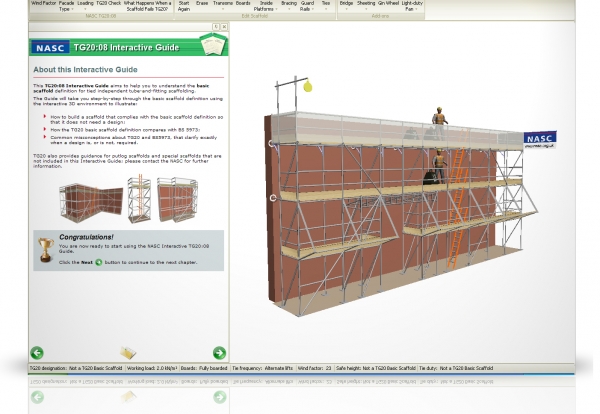The image size is (600, 414).
Task: Click the 'Congratulations!' heading
Action: (86, 237)
